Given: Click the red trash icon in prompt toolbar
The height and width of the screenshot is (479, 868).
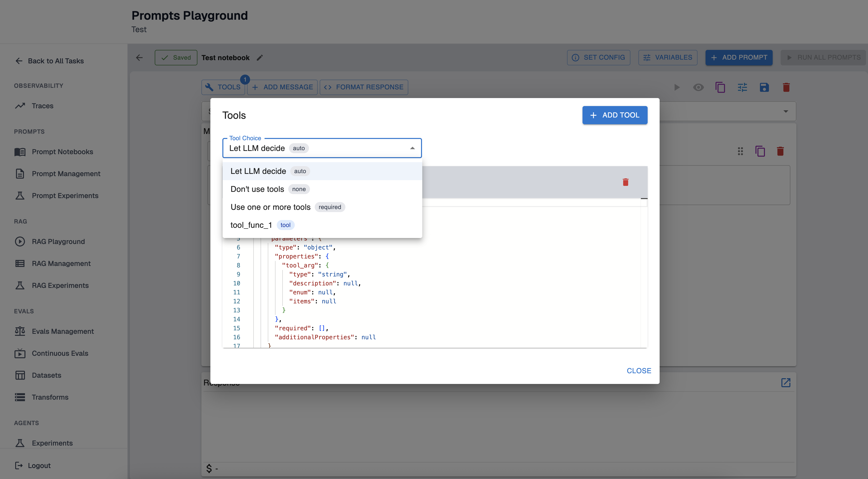Looking at the screenshot, I should tap(786, 88).
